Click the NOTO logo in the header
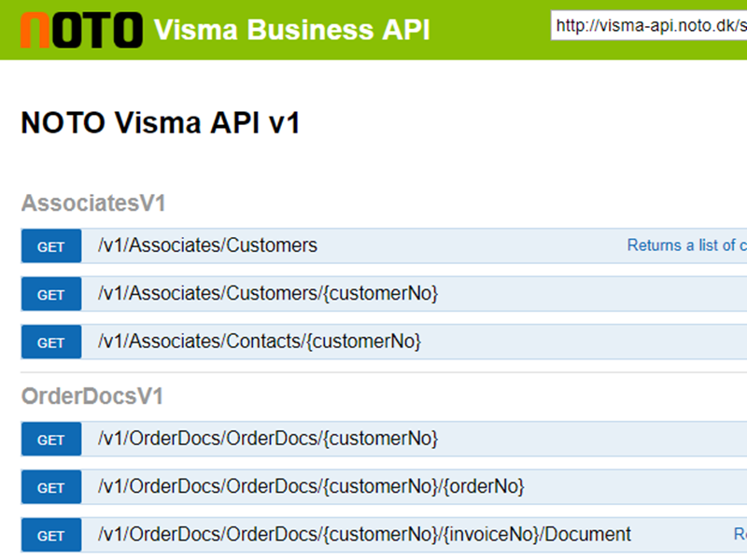 point(81,30)
